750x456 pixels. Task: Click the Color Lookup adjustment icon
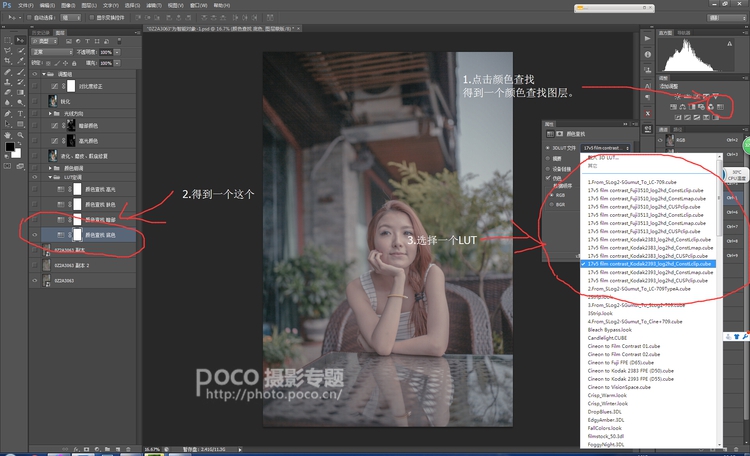(x=720, y=107)
